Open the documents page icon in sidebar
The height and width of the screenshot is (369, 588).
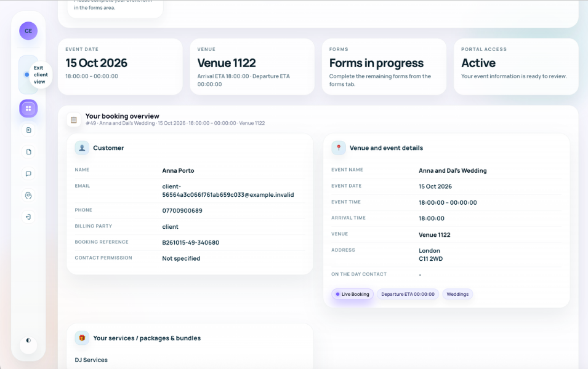pos(28,152)
